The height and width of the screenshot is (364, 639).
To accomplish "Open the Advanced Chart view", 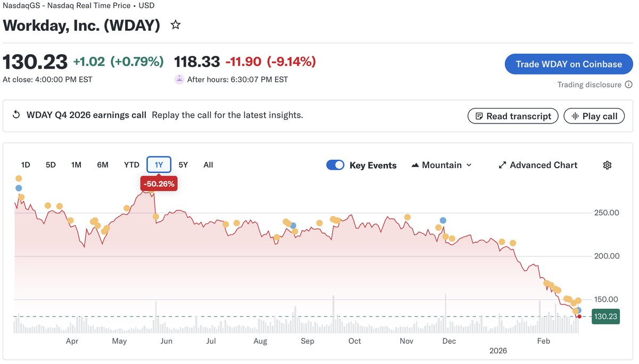I will pyautogui.click(x=538, y=165).
